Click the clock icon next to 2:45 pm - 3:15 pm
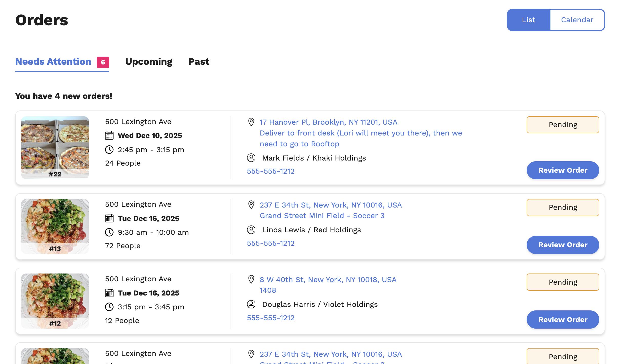 (109, 150)
